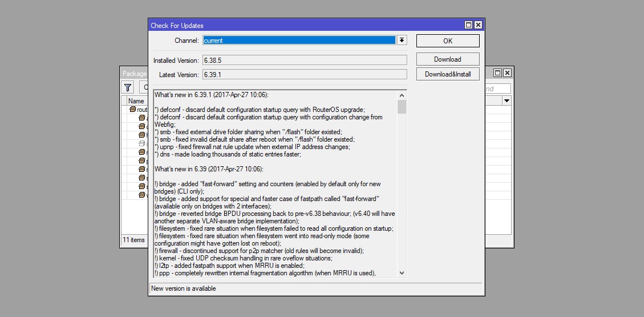Click the 'Channel:' label
The height and width of the screenshot is (317, 644).
(x=187, y=41)
